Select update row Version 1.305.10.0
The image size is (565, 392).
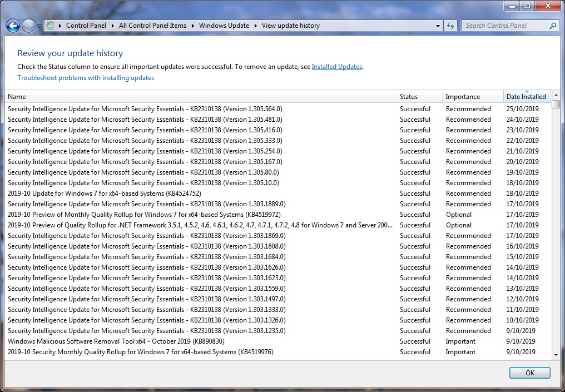pyautogui.click(x=277, y=183)
